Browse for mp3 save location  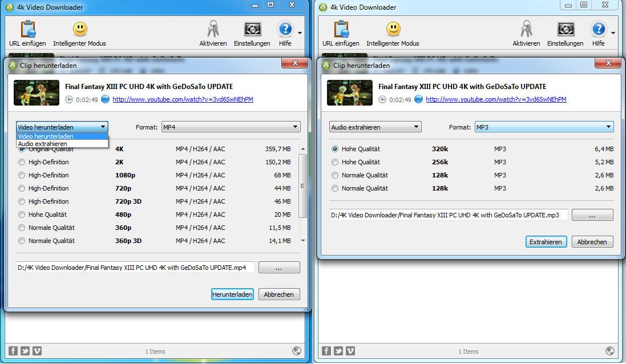[592, 215]
